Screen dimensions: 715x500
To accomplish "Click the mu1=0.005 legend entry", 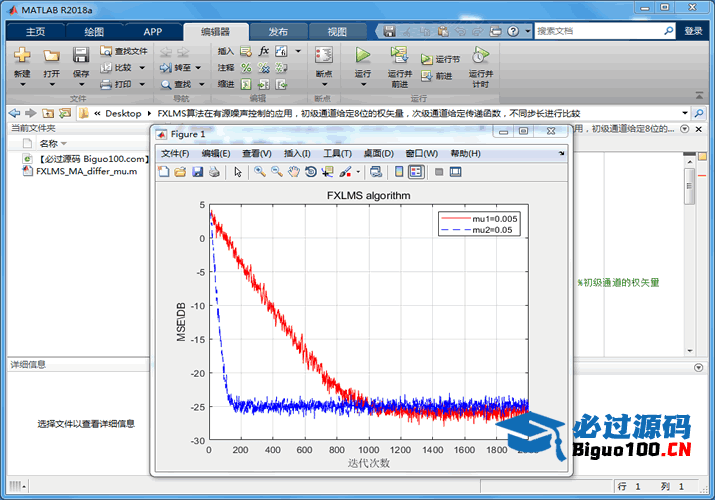I will point(479,219).
